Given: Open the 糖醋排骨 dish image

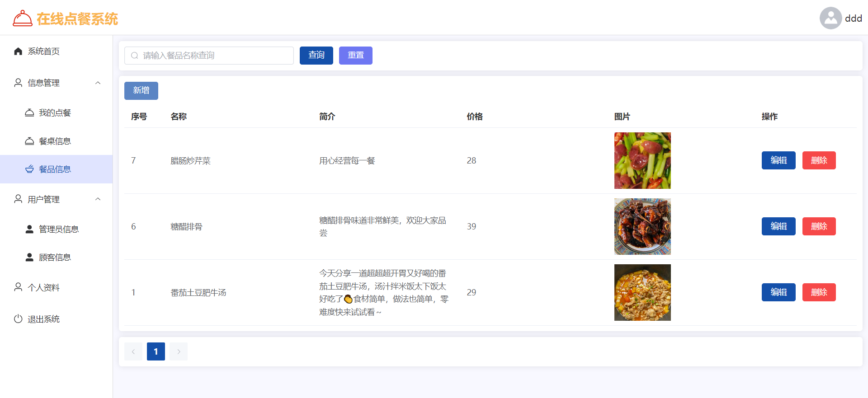Looking at the screenshot, I should [x=642, y=226].
